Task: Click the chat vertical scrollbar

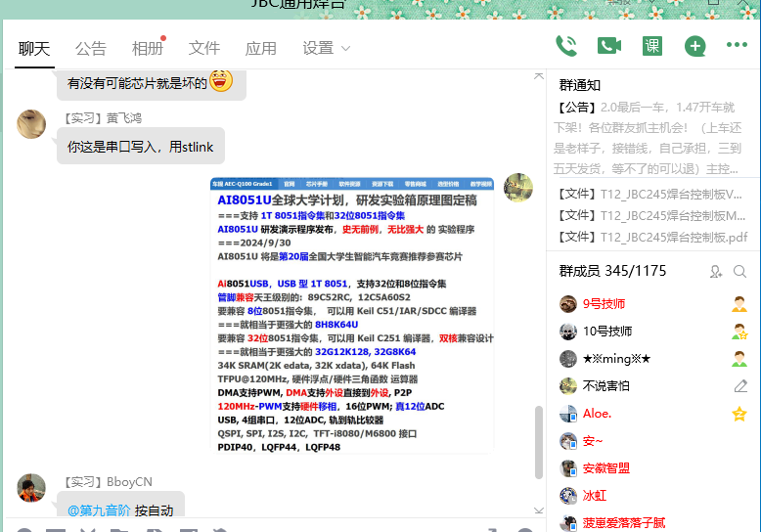Action: pyautogui.click(x=538, y=442)
